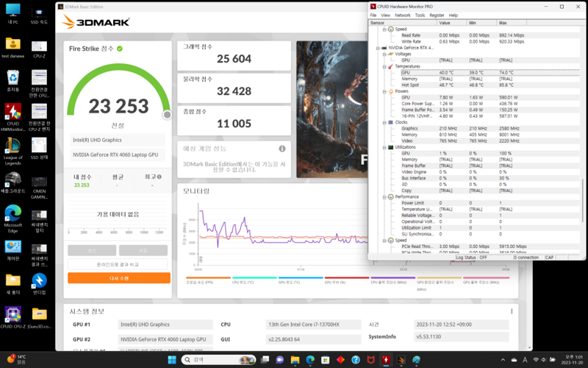Open the 내 PC desktop icon
Viewport: 588px width, 368px height.
(x=13, y=13)
